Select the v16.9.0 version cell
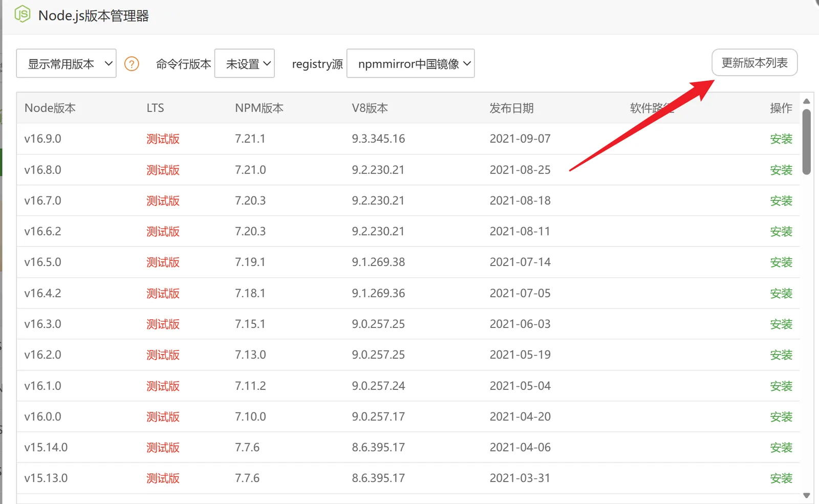Viewport: 819px width, 504px height. (x=42, y=139)
